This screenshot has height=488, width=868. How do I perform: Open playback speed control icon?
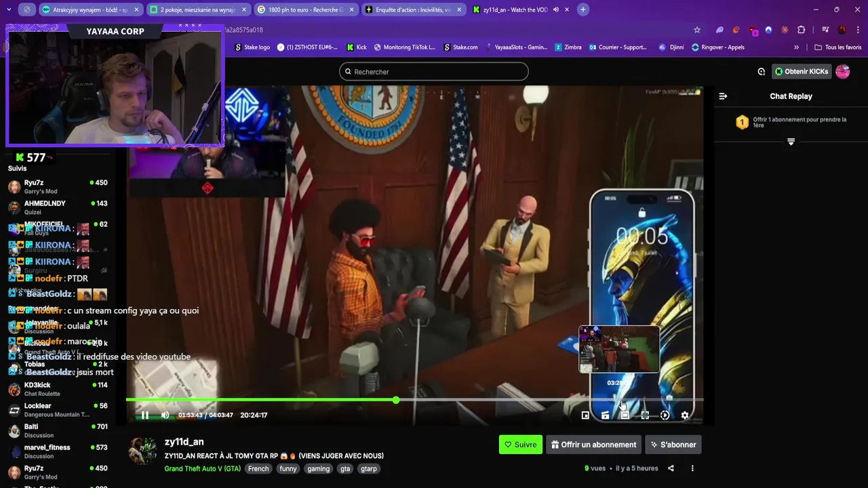[x=665, y=415]
